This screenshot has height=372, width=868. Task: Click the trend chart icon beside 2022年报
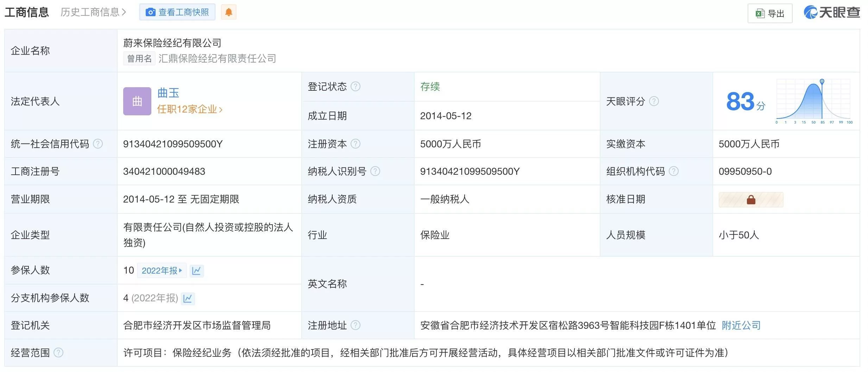[x=196, y=271]
